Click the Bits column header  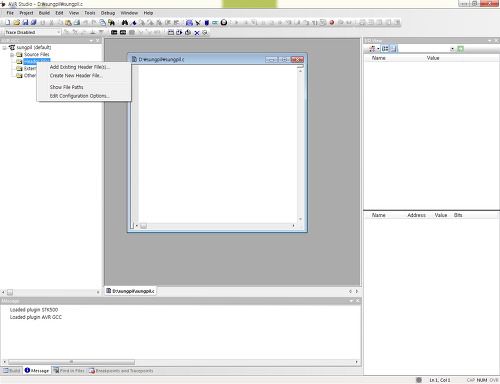point(458,215)
